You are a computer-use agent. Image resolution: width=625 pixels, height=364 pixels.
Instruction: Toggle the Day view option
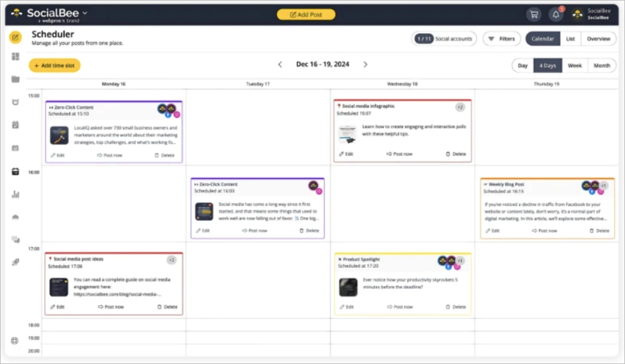pos(522,66)
